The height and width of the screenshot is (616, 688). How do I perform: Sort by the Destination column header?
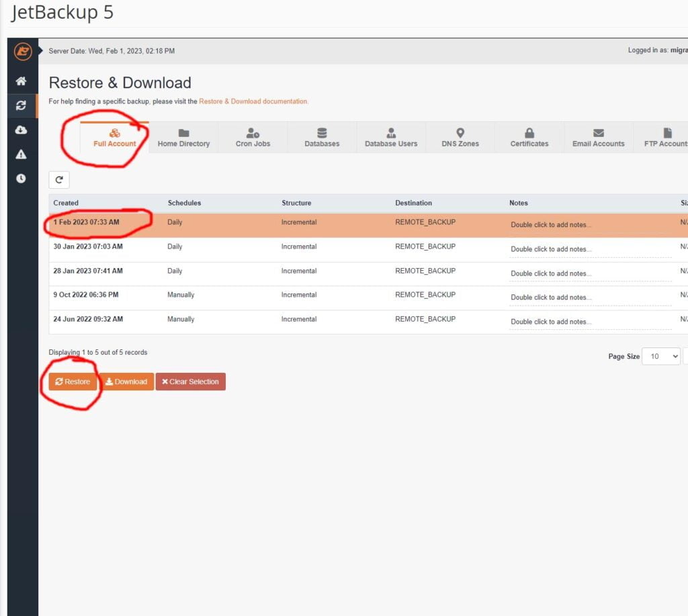pos(413,203)
